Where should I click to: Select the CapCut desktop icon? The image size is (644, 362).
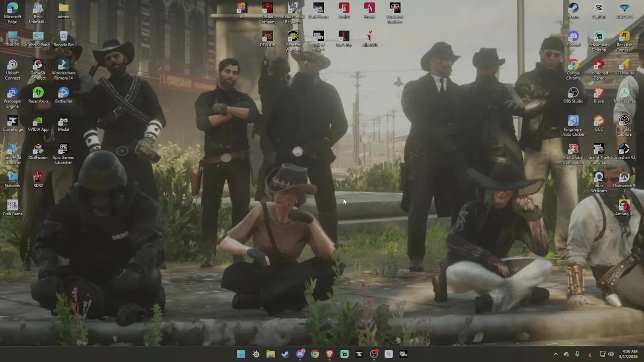(599, 11)
